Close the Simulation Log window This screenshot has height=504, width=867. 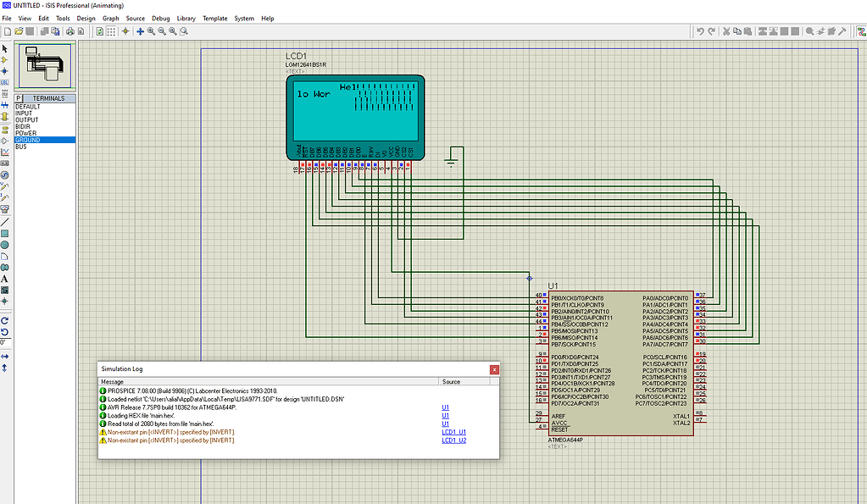click(x=494, y=369)
